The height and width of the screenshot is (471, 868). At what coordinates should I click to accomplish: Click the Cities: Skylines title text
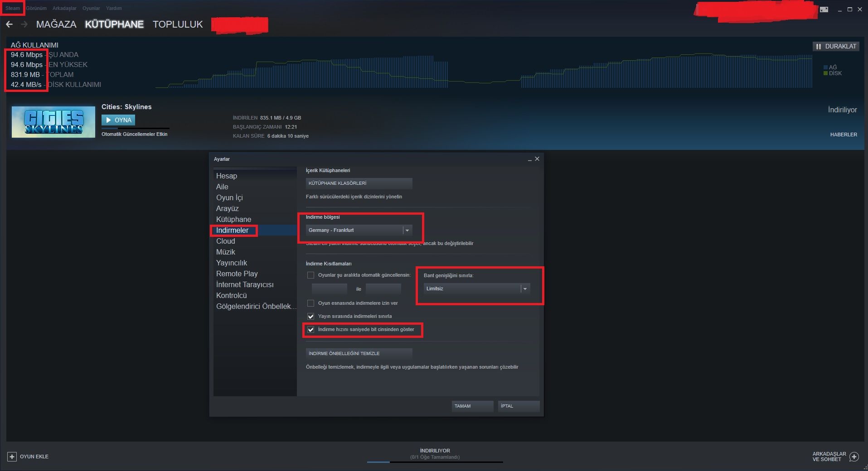pyautogui.click(x=126, y=107)
